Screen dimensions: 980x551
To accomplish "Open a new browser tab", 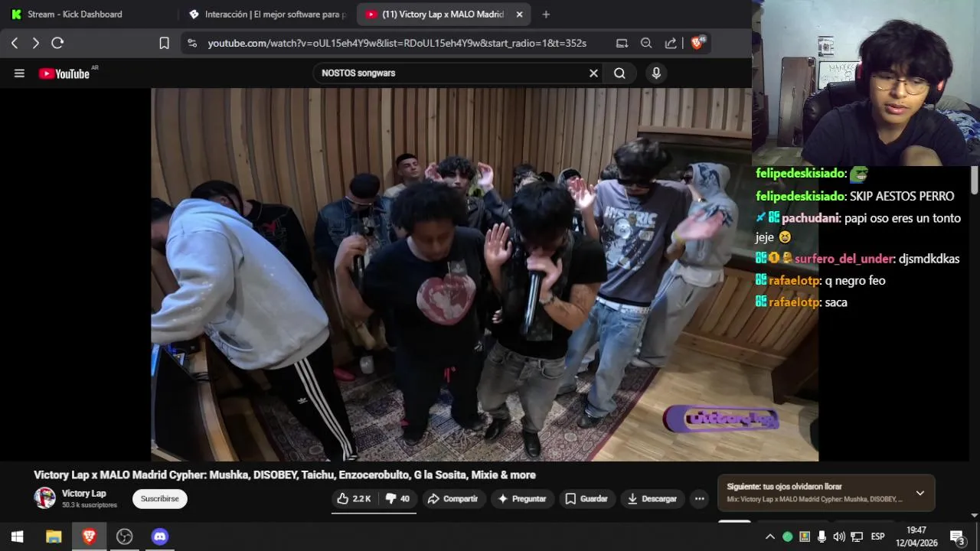I will coord(546,14).
